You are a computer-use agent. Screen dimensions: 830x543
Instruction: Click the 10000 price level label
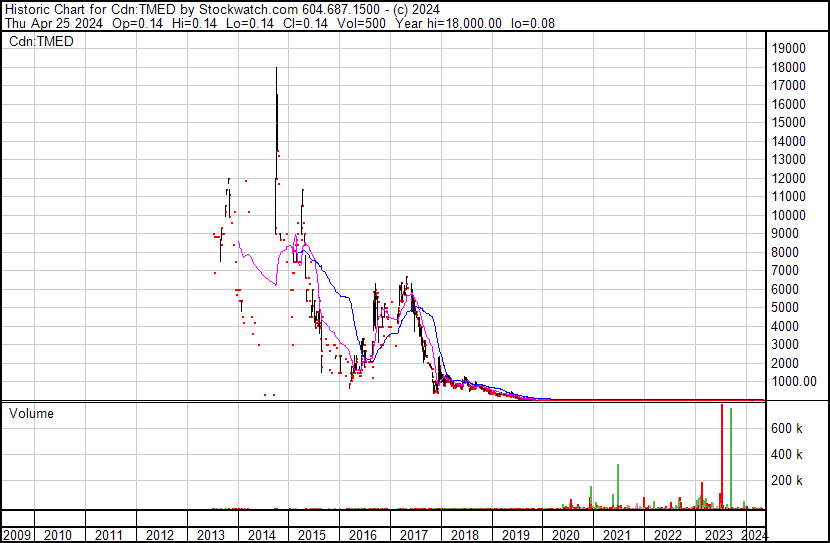point(789,215)
